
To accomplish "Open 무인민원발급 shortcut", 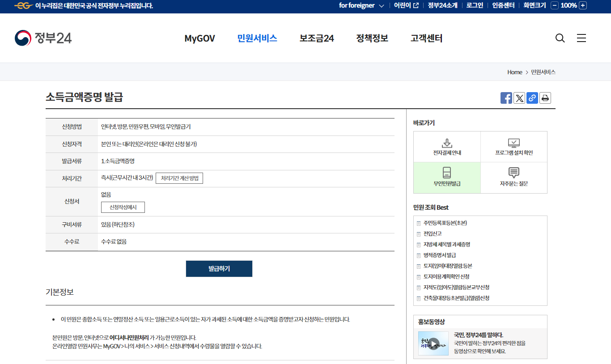I will [447, 178].
